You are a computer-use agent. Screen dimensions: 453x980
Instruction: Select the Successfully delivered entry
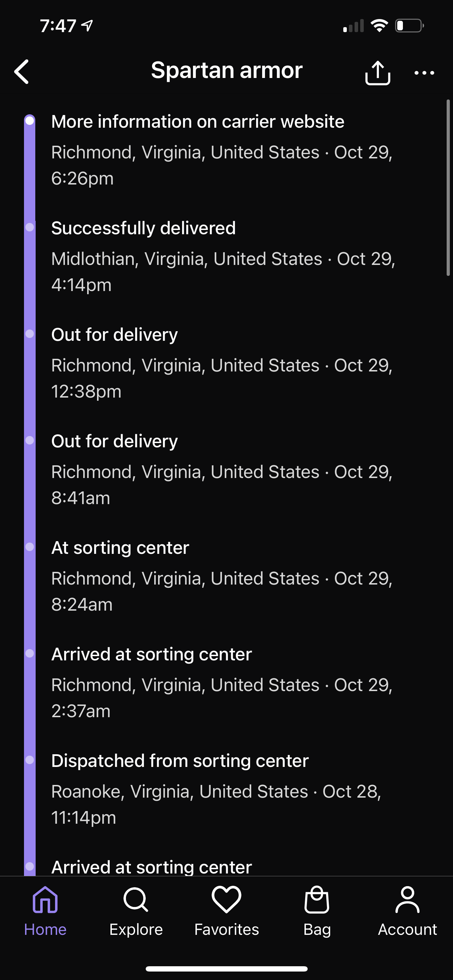(x=143, y=228)
